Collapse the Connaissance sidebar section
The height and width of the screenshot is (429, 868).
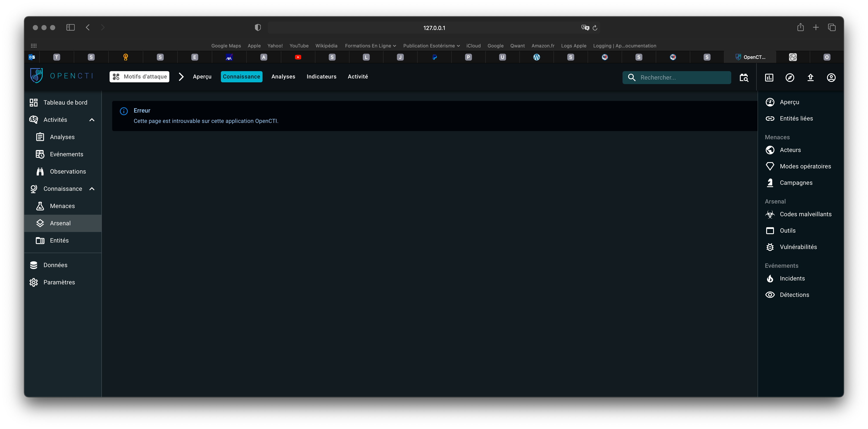click(x=92, y=189)
